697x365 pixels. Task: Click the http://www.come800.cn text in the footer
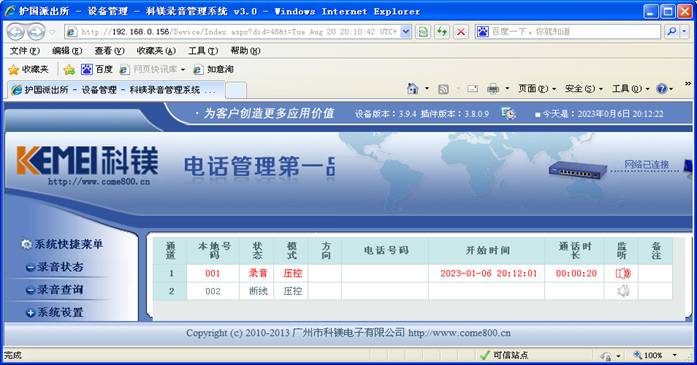(x=459, y=333)
